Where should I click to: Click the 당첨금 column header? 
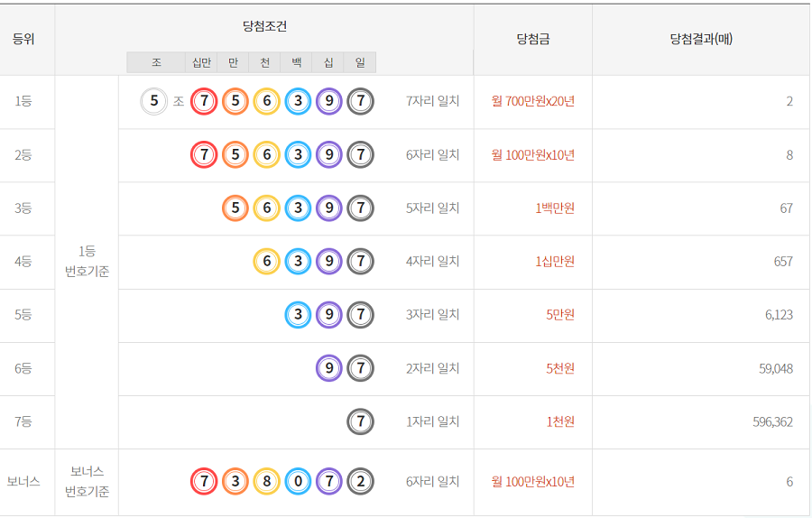(532, 39)
